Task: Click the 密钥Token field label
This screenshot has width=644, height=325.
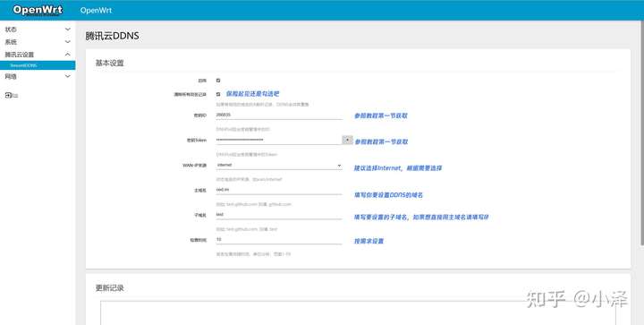Action: click(197, 141)
